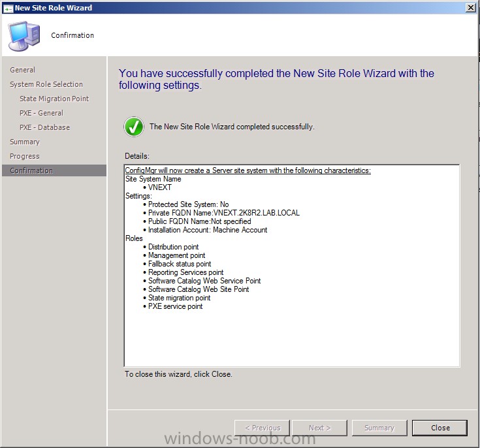
Task: Click the greyed-out Summary button
Action: point(379,428)
